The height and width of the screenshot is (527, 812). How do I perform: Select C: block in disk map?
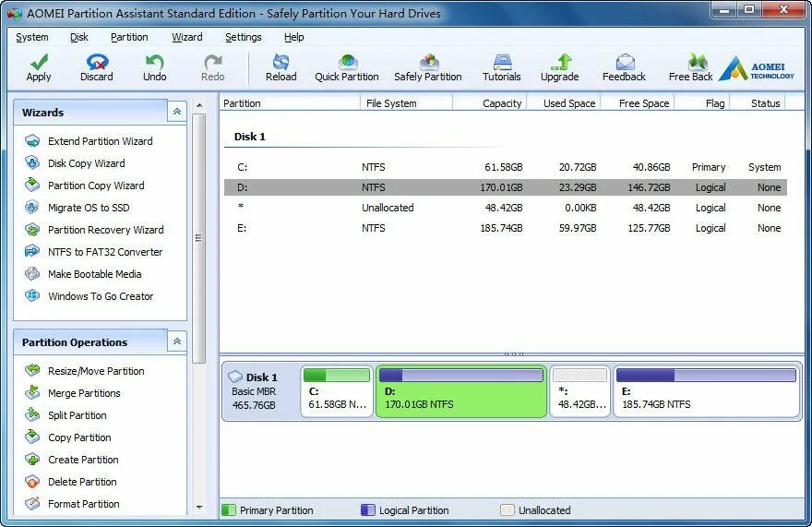[x=337, y=391]
